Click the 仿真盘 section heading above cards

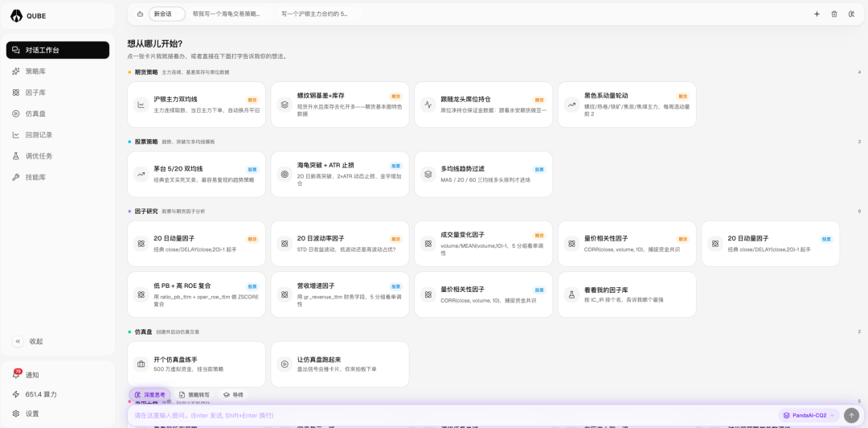tap(143, 331)
